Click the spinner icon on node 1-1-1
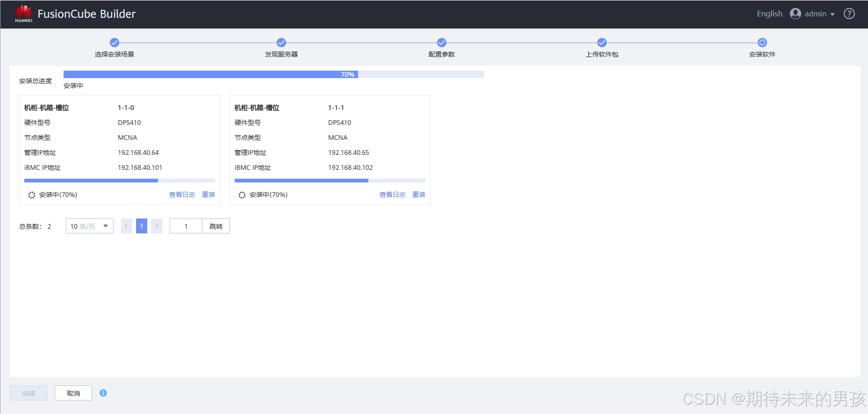 tap(242, 195)
